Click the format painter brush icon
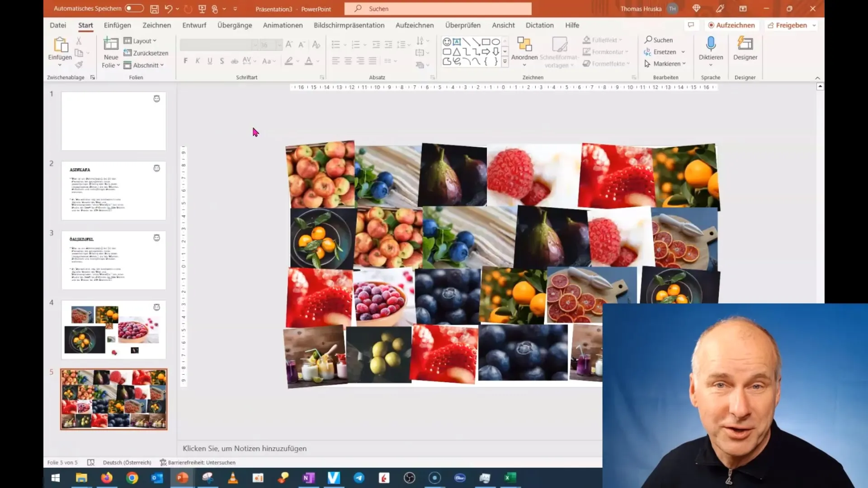 (79, 65)
